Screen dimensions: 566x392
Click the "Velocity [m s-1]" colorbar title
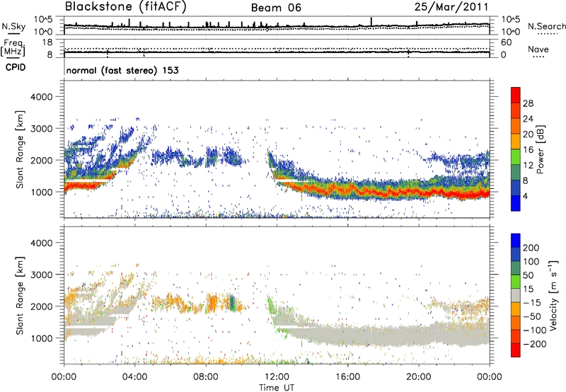553,295
